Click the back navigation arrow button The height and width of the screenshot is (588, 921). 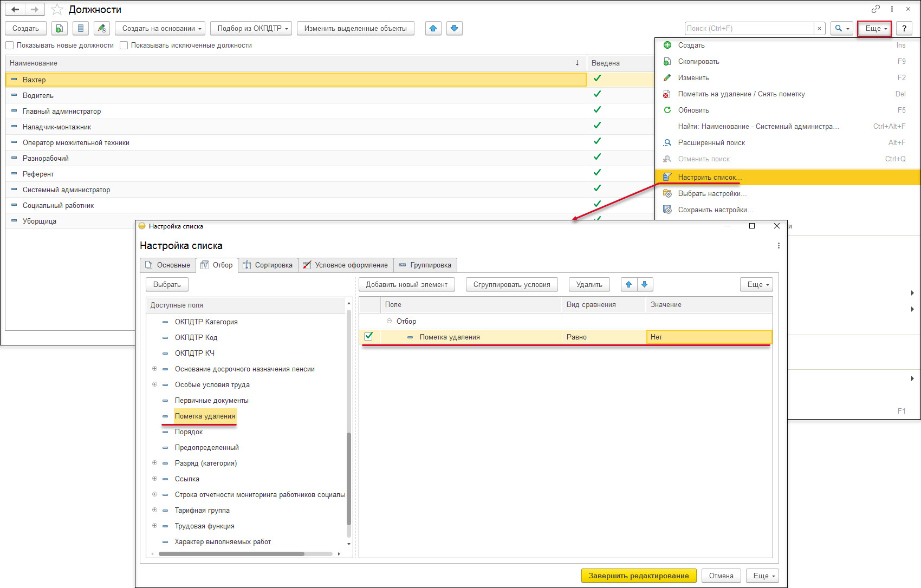pos(15,9)
